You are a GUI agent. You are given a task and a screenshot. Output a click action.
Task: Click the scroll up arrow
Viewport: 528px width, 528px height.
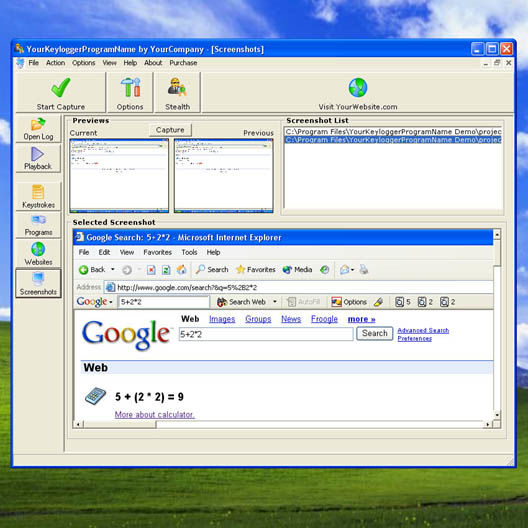497,234
